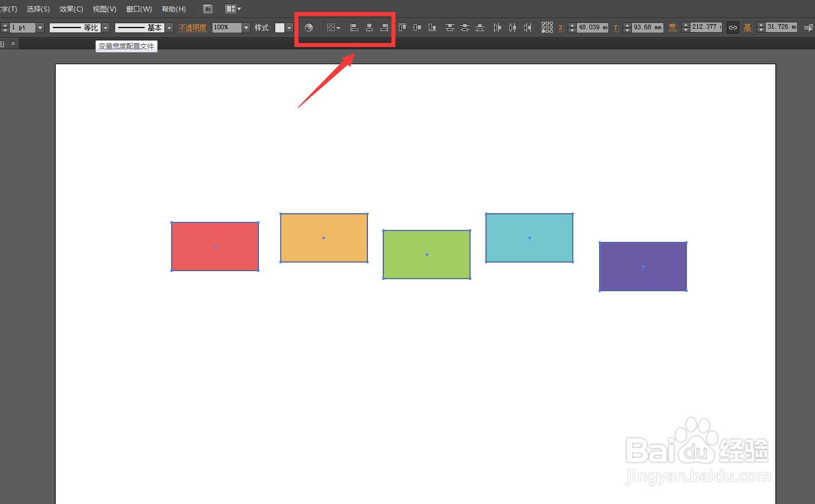Open the 基本 brush definition dropdown
815x504 pixels.
pyautogui.click(x=169, y=28)
